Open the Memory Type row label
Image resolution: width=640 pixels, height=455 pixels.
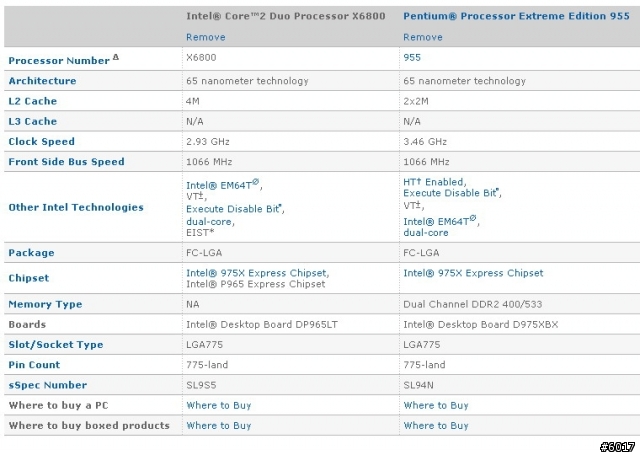click(x=45, y=304)
